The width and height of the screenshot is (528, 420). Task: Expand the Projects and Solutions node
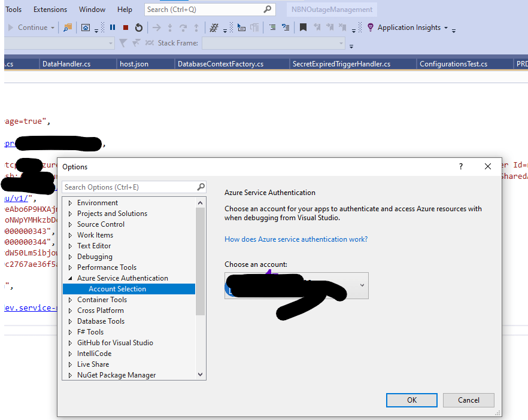[70, 214]
